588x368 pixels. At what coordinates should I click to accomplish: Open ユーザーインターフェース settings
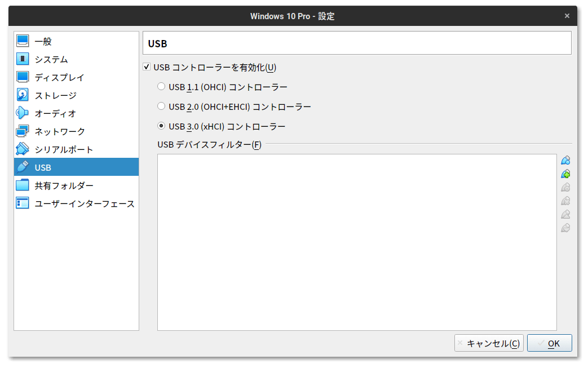pyautogui.click(x=76, y=203)
